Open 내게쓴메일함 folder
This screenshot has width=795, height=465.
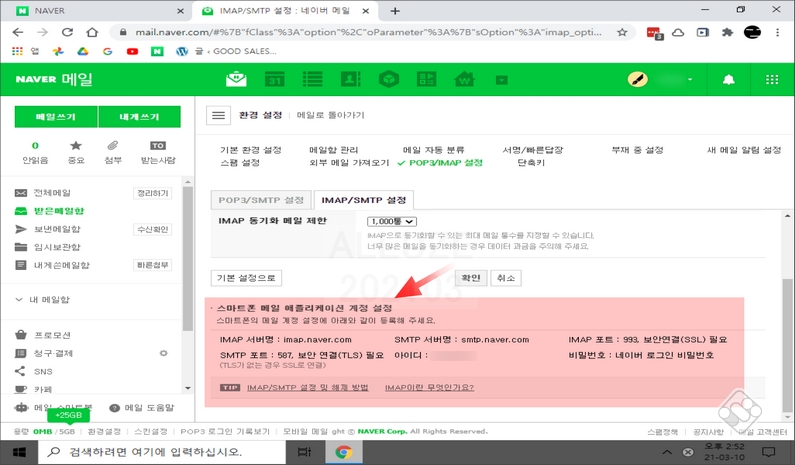[x=61, y=265]
